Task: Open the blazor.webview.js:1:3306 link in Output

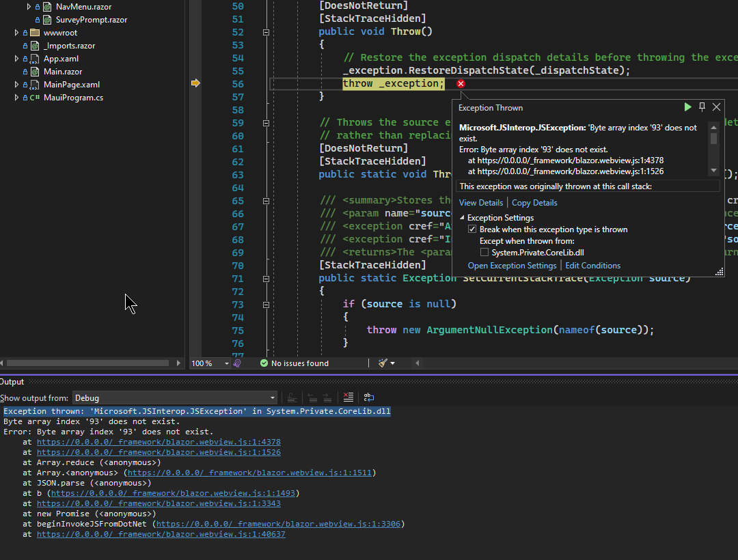Action: point(278,524)
